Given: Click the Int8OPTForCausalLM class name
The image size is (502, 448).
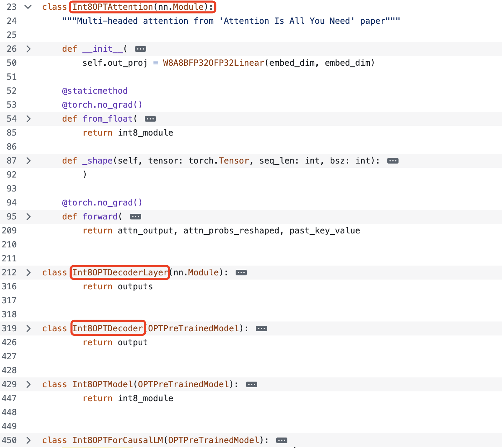Looking at the screenshot, I should pos(118,440).
